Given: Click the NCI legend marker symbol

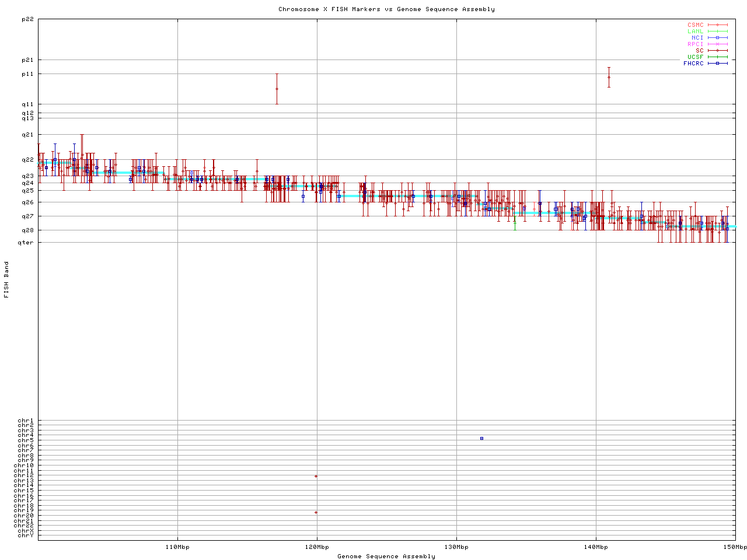Looking at the screenshot, I should click(717, 38).
